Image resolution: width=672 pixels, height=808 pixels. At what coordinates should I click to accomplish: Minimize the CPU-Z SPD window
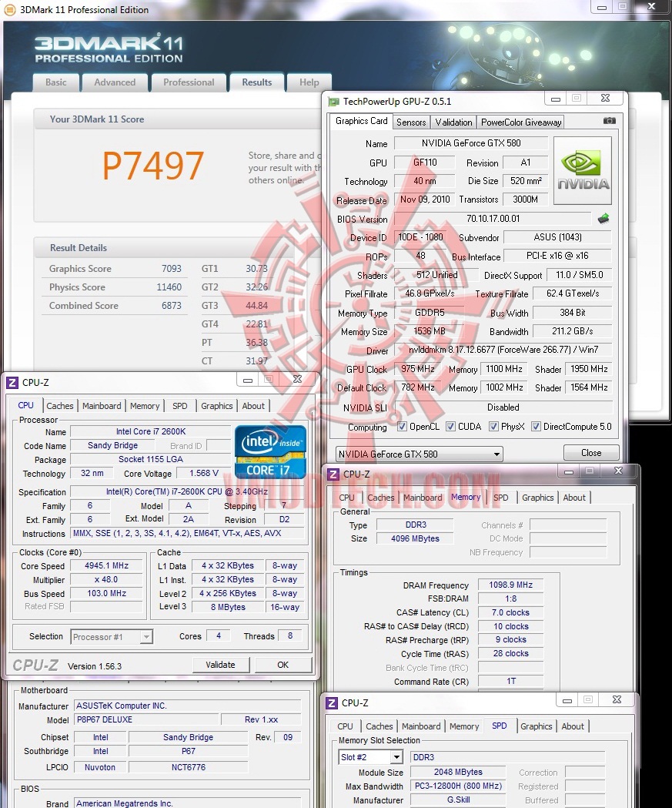(x=567, y=700)
